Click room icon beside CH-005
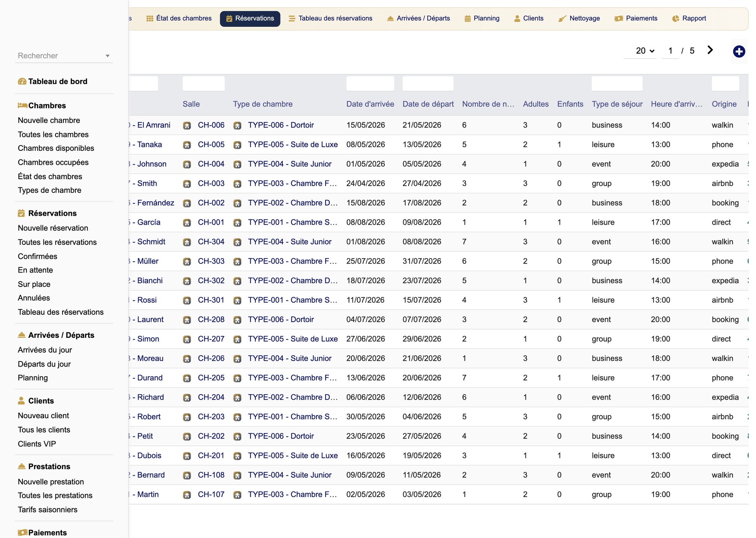 (187, 145)
